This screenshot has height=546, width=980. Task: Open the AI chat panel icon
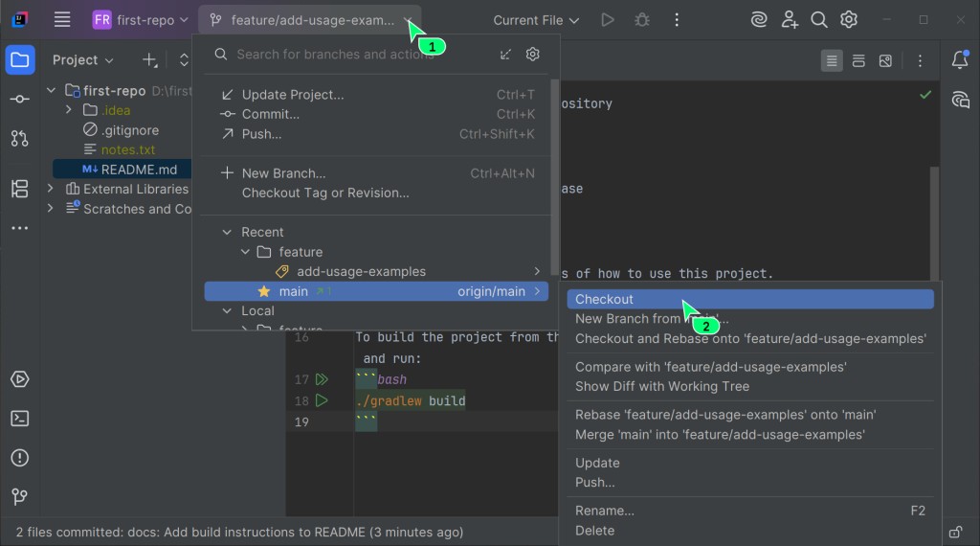960,100
